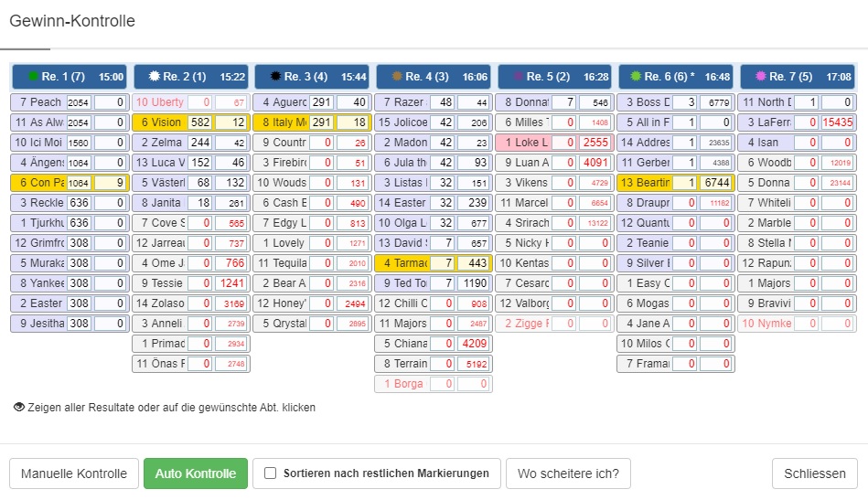The height and width of the screenshot is (500, 868).
Task: Select highlighted 4 Tarmac in race 4
Action: 434,263
